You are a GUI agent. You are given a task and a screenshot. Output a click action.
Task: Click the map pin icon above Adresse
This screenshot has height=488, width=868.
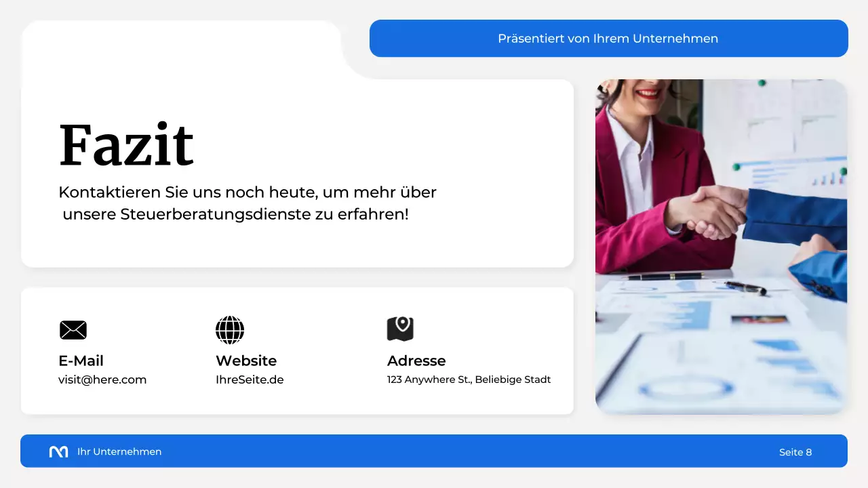[400, 329]
